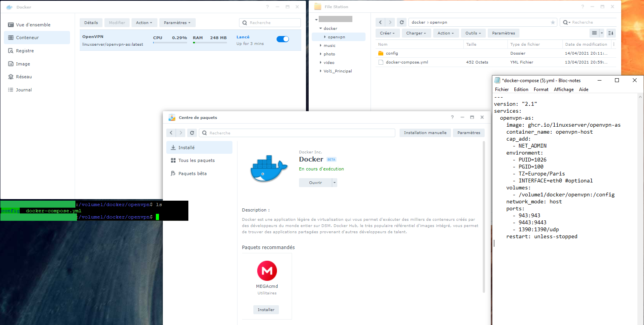
Task: Select docker-compose.yml file row
Action: [x=496, y=62]
